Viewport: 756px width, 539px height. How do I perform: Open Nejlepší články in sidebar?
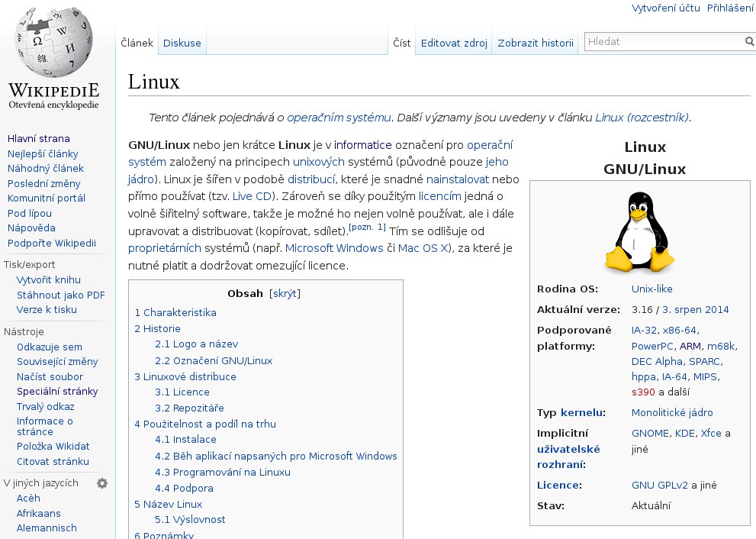point(43,153)
